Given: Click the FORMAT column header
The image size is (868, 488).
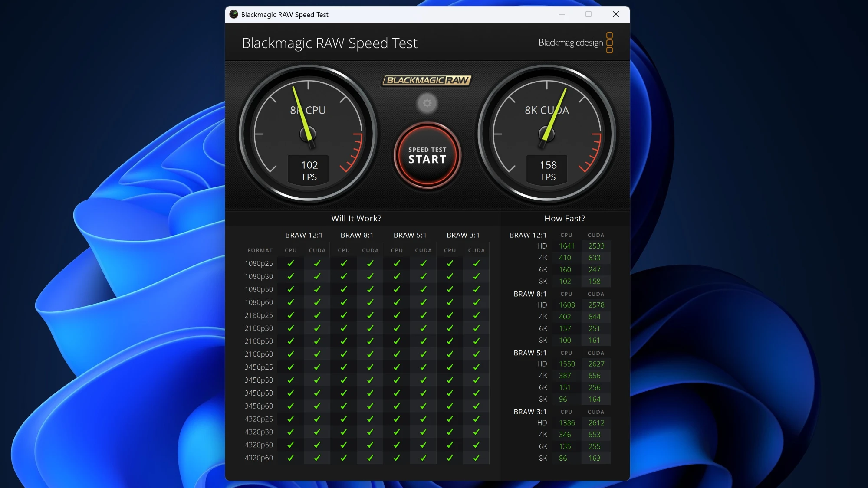Looking at the screenshot, I should [260, 250].
